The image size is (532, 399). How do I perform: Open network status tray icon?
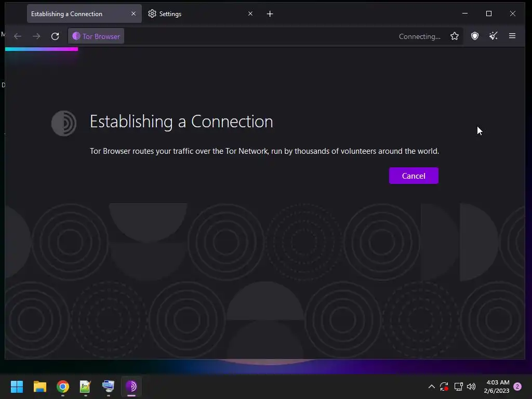(458, 387)
